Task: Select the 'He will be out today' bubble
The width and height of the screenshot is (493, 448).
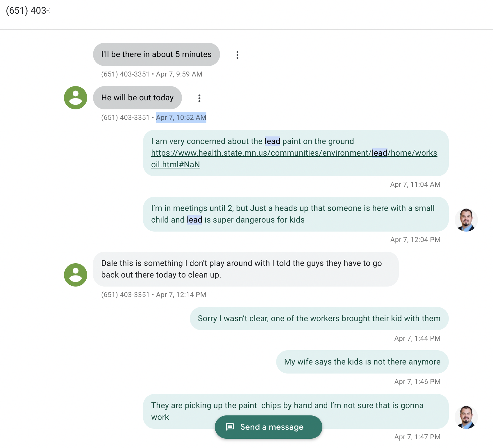Action: point(137,98)
